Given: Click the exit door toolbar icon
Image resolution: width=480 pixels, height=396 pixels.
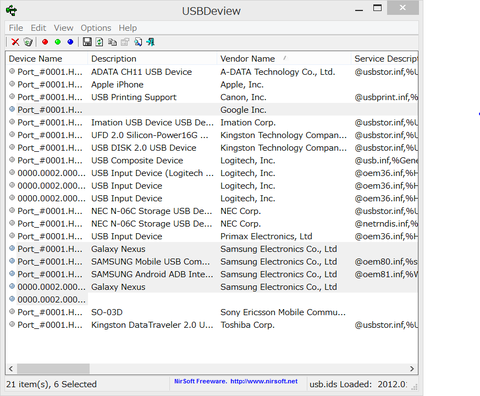Looking at the screenshot, I should (150, 42).
